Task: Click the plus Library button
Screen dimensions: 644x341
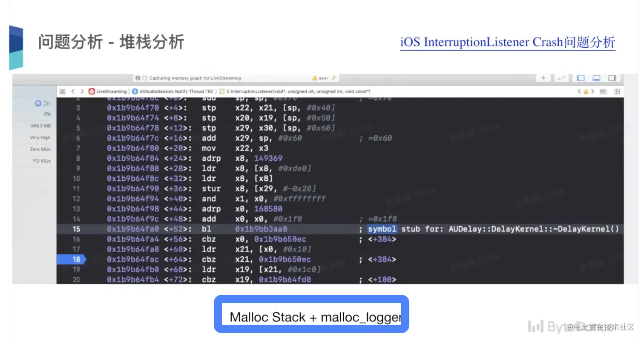Action: coord(543,78)
